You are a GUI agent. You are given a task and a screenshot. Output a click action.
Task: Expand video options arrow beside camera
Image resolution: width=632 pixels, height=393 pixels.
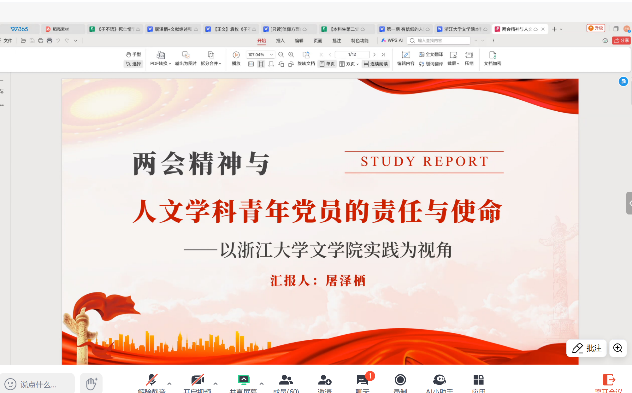(215, 383)
